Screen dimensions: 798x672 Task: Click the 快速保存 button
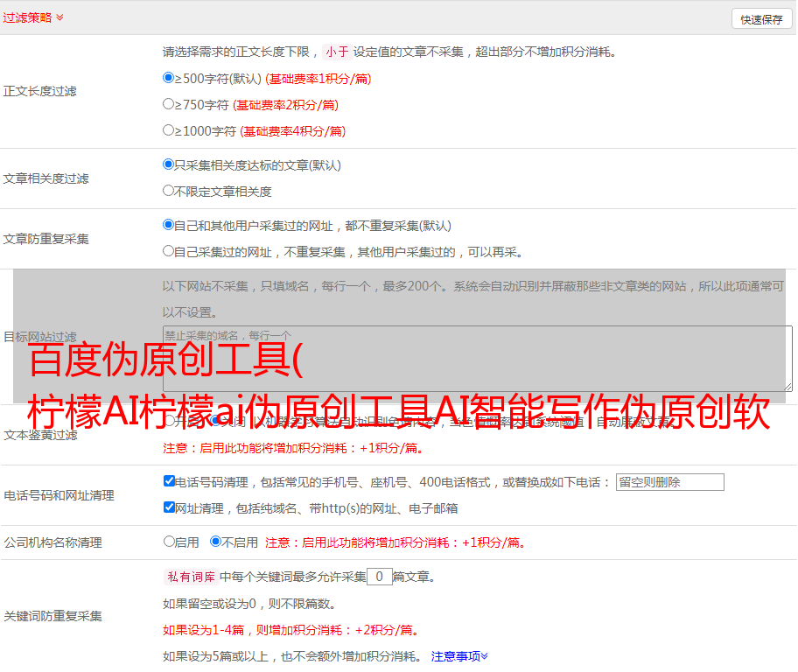tap(761, 19)
